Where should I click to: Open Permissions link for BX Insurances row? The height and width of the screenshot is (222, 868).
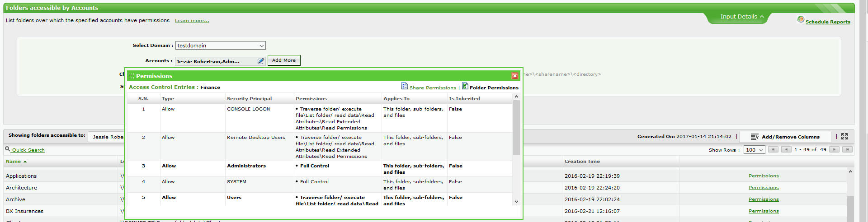pyautogui.click(x=764, y=211)
